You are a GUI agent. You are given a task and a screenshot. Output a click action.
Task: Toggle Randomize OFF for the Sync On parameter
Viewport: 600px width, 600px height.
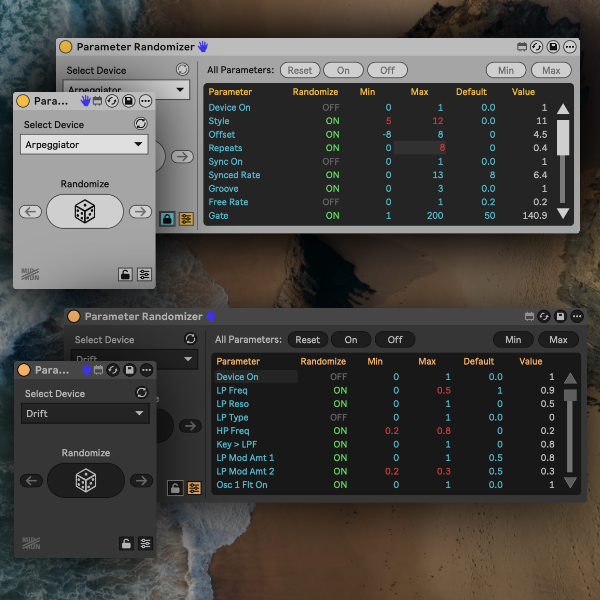[331, 161]
